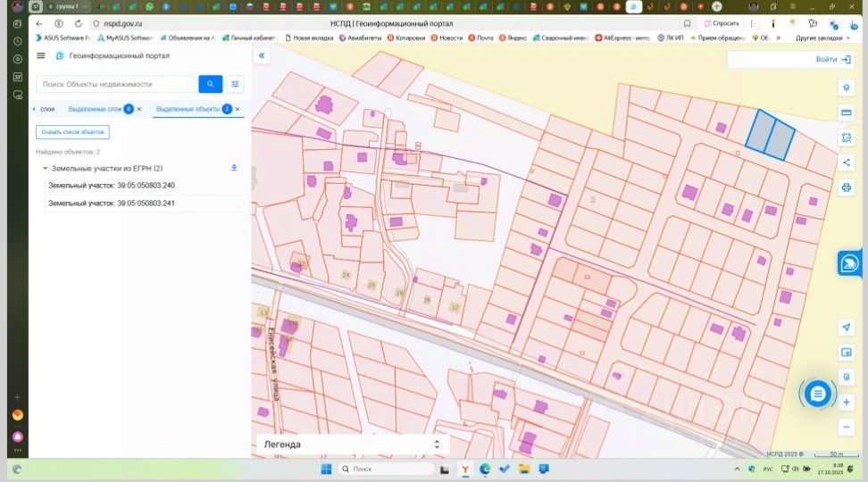This screenshot has height=482, width=868.
Task: Switch to the Выделенные слои tab
Action: (x=95, y=109)
